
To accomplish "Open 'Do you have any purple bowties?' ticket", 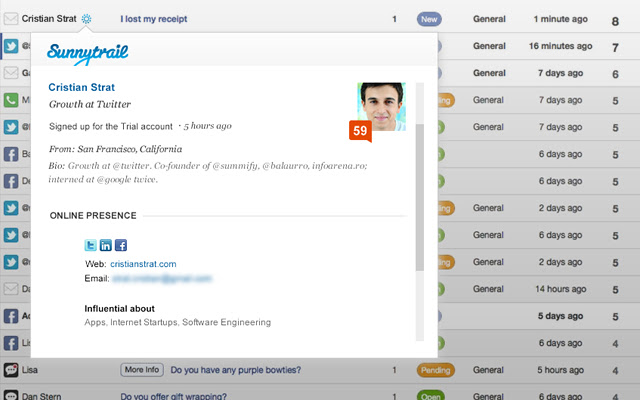I will (x=235, y=369).
